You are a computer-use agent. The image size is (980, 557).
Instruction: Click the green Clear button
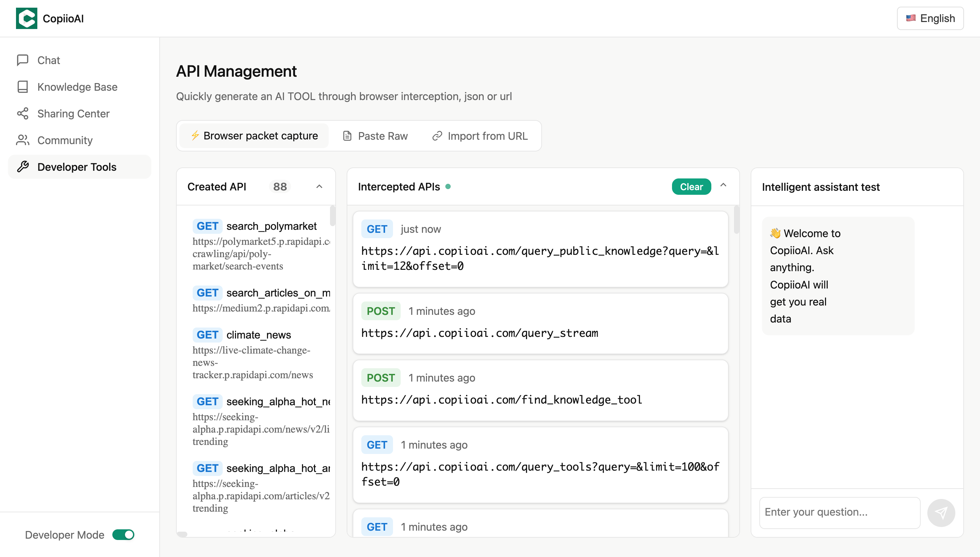point(691,187)
